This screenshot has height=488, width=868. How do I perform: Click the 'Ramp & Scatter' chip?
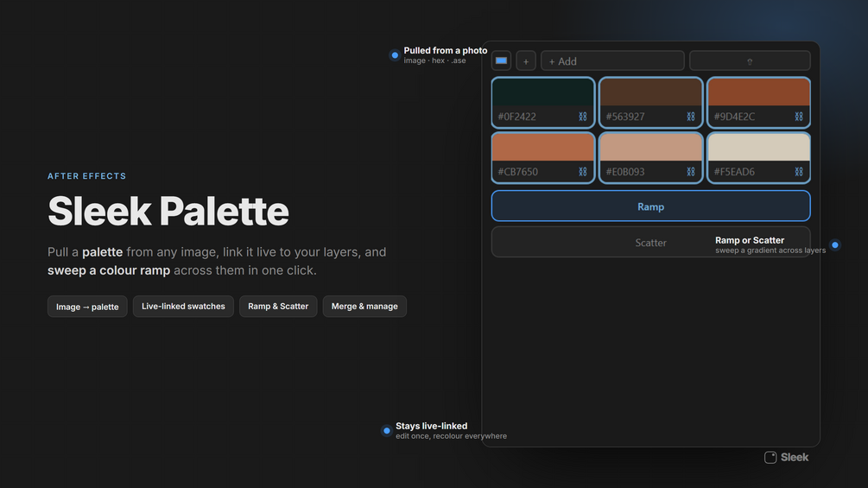(278, 307)
